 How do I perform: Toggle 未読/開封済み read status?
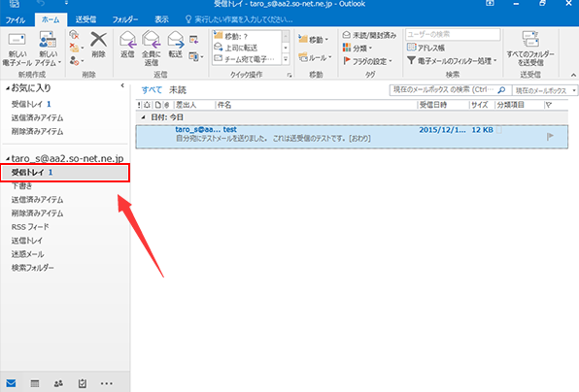(x=369, y=35)
